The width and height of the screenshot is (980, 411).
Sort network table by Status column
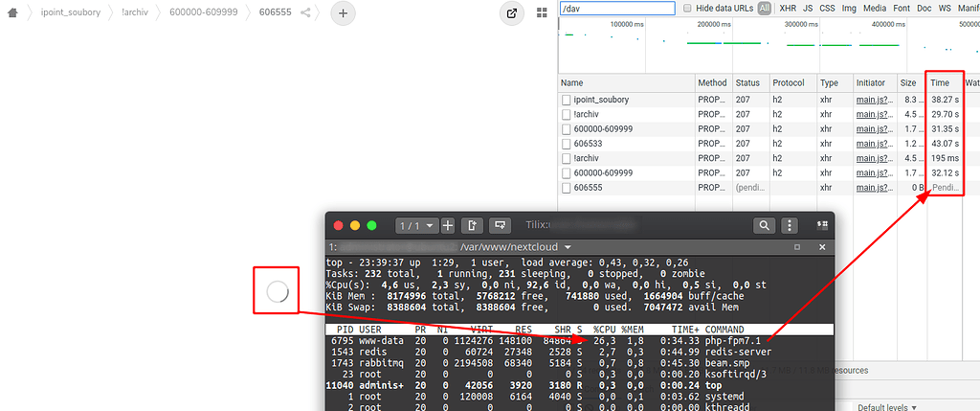pyautogui.click(x=750, y=82)
